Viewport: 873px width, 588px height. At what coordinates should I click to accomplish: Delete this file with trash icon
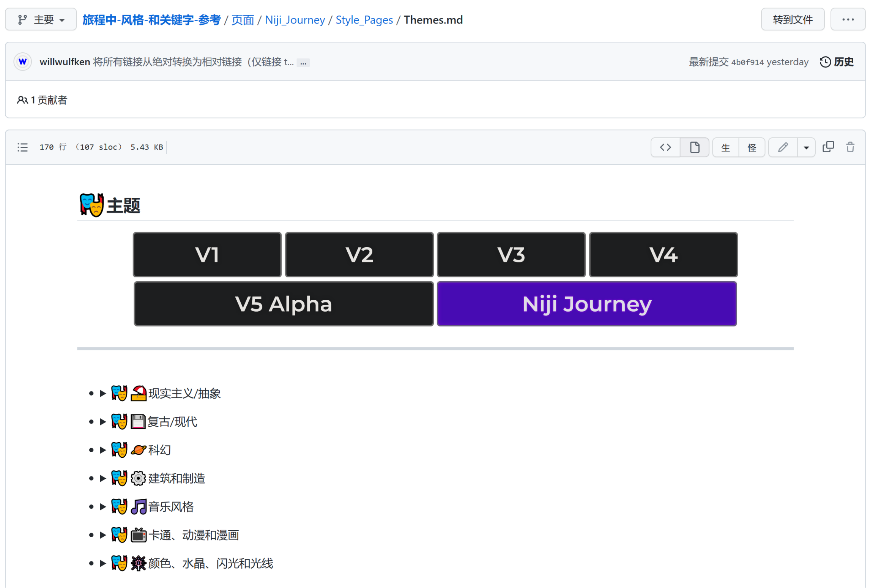coord(850,147)
